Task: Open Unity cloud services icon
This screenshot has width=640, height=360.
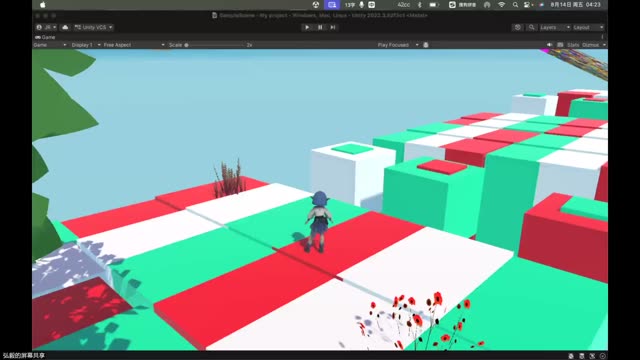Action: [x=65, y=27]
